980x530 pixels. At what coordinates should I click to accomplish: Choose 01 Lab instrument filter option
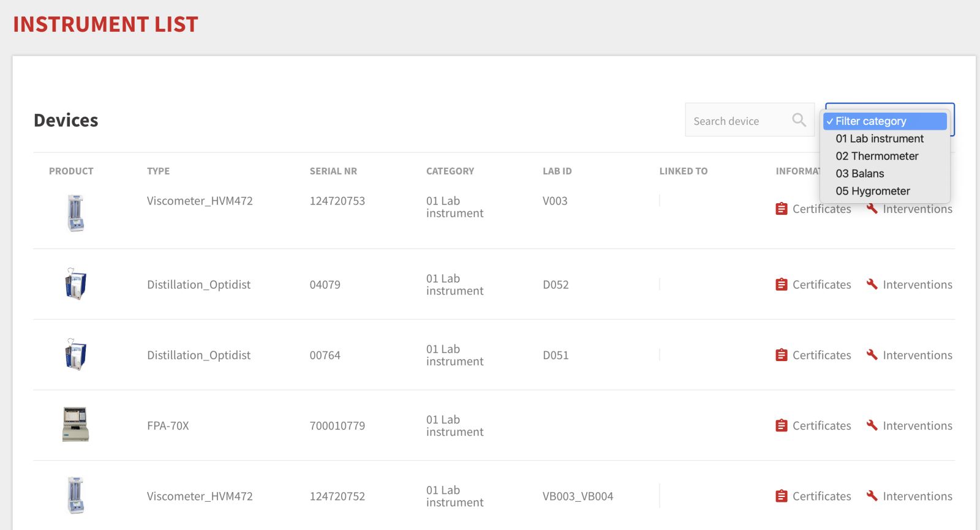[879, 139]
